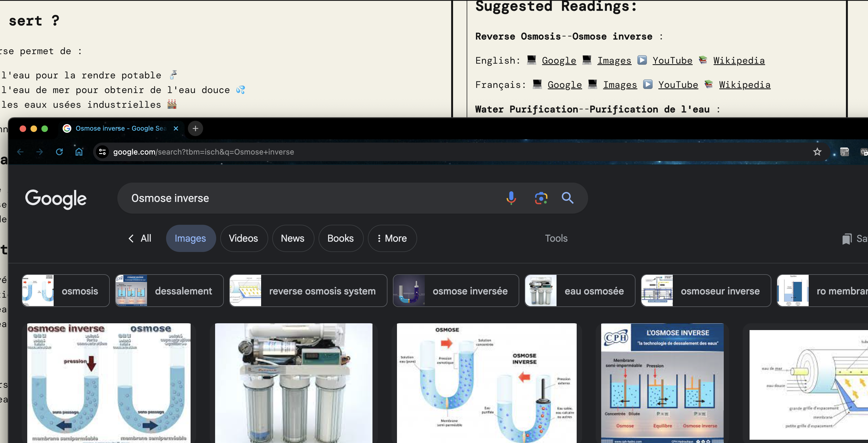This screenshot has height=443, width=868.
Task: Open the reverse osmosis filter system photo
Action: pos(294,383)
